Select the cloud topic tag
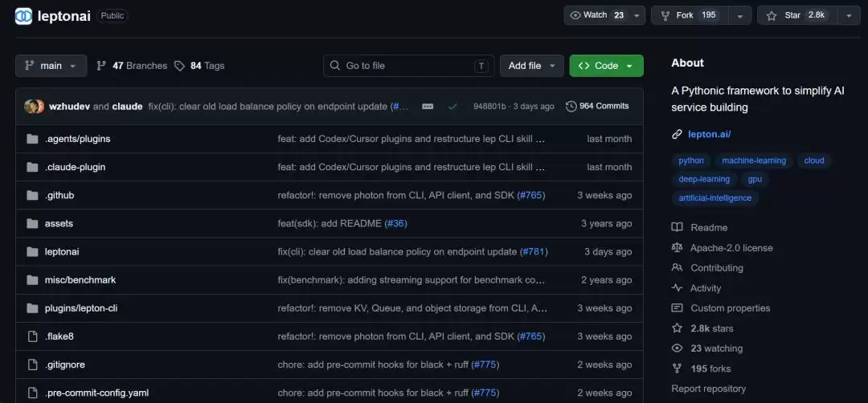 coord(813,161)
